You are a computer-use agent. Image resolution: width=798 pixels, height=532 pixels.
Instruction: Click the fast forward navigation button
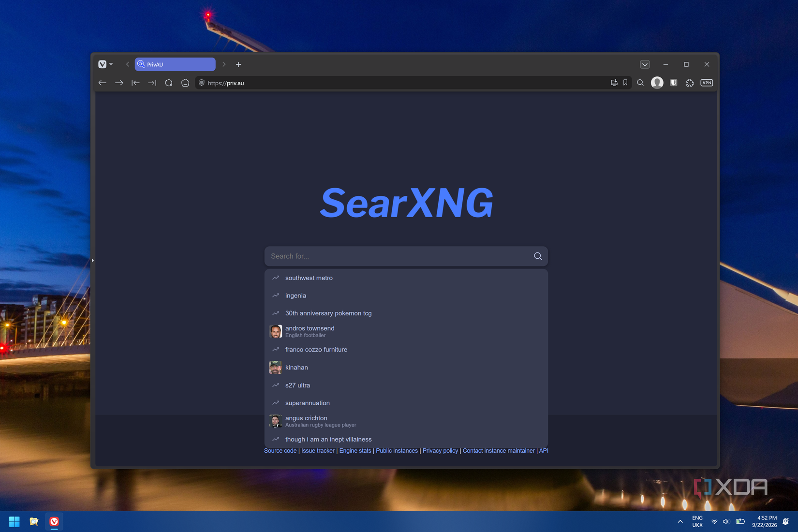tap(152, 83)
